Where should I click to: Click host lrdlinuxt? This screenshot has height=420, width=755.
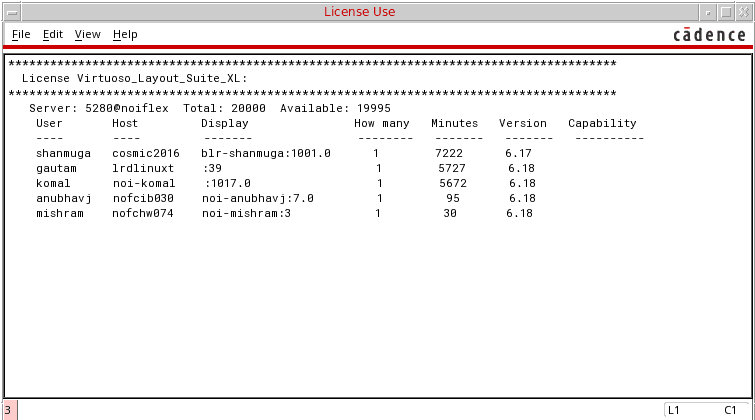[143, 169]
